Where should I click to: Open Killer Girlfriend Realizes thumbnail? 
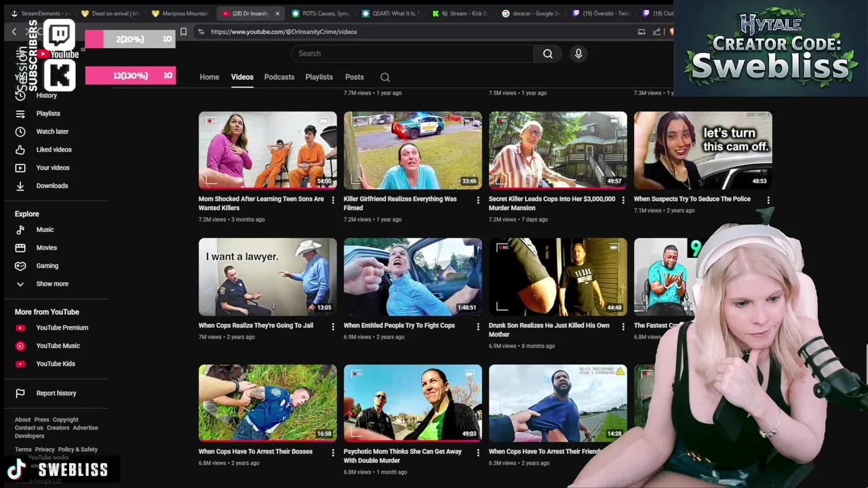point(413,150)
